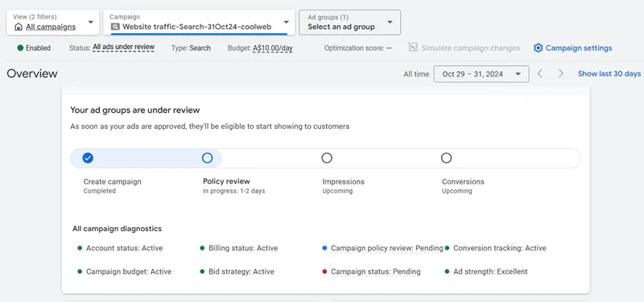The image size is (644, 302).
Task: Go to previous date range arrow
Action: point(540,73)
